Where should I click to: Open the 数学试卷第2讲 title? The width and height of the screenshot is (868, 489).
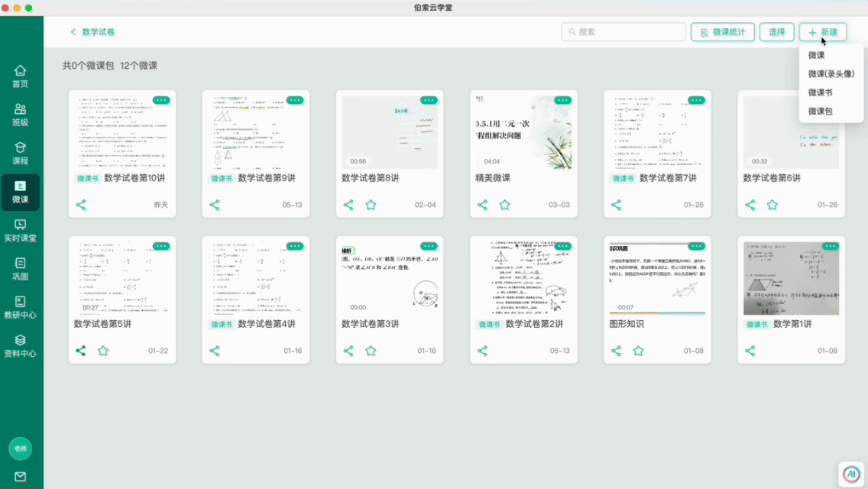[534, 324]
